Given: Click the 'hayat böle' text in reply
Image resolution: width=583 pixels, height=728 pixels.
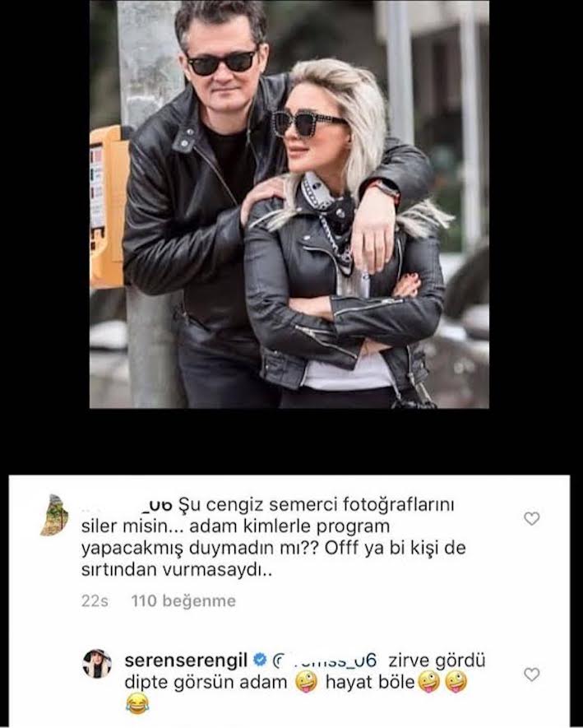Looking at the screenshot, I should pyautogui.click(x=370, y=683).
